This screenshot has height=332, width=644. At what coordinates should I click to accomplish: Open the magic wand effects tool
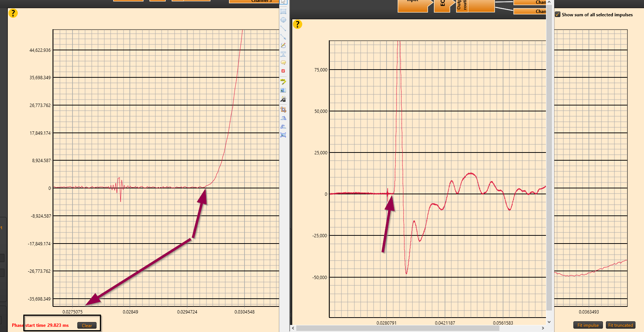(x=283, y=99)
